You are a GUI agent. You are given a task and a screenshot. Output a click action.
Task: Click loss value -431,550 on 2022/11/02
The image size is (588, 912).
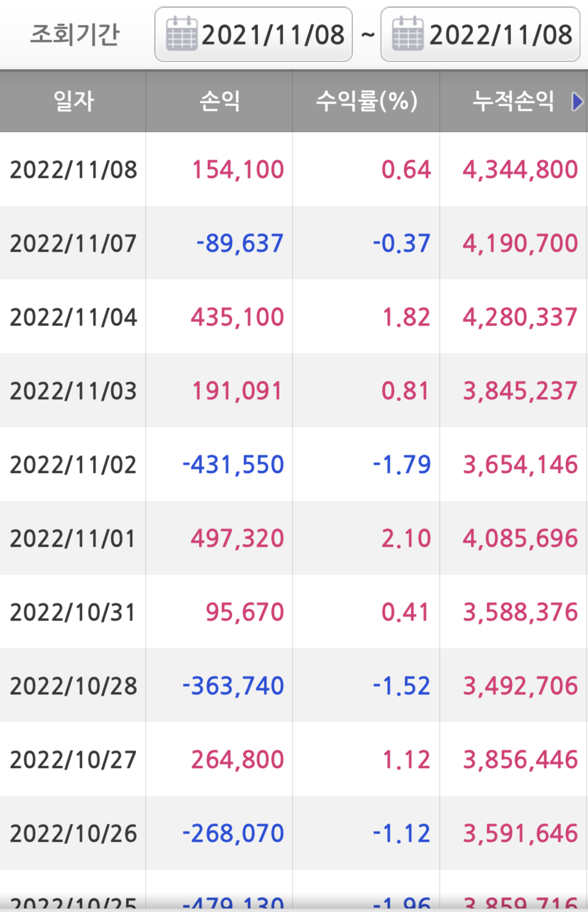[233, 464]
